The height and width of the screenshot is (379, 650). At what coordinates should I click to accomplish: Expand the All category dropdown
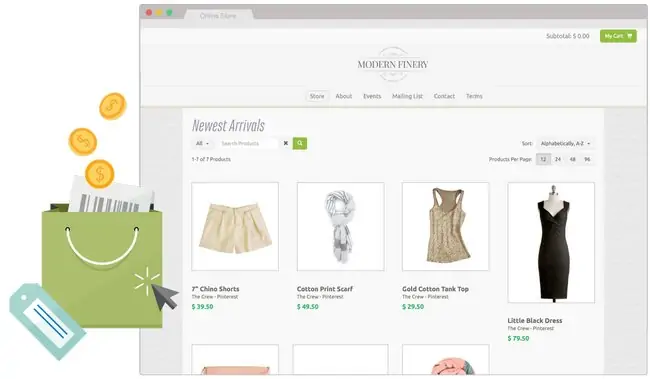click(202, 143)
